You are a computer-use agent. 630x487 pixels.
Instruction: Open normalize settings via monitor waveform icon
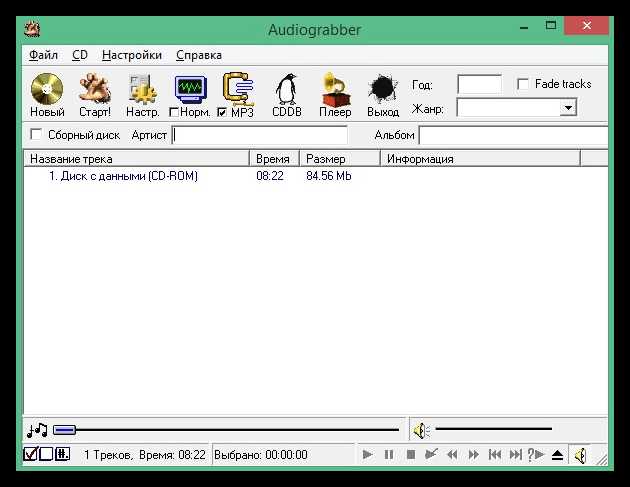[x=190, y=89]
